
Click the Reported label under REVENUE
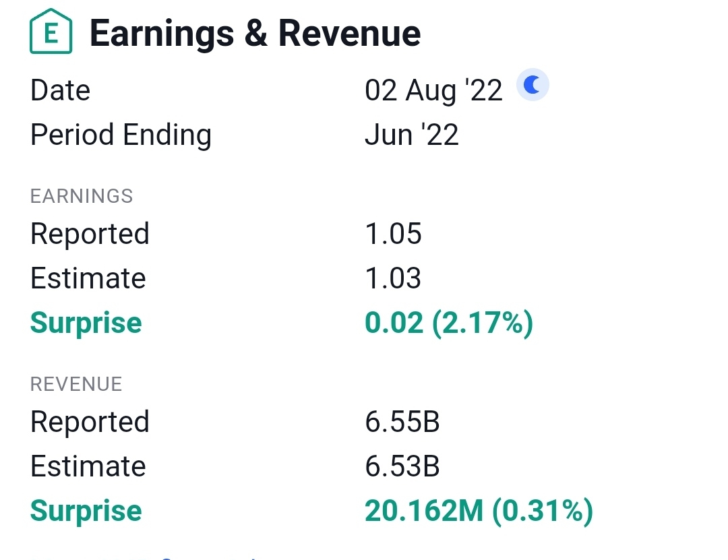click(90, 422)
